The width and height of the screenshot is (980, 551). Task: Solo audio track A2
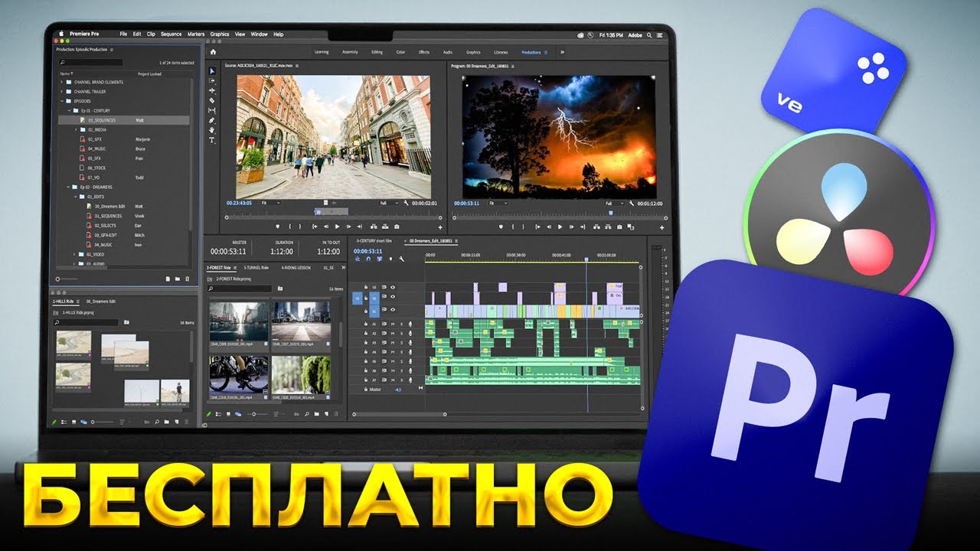click(401, 333)
